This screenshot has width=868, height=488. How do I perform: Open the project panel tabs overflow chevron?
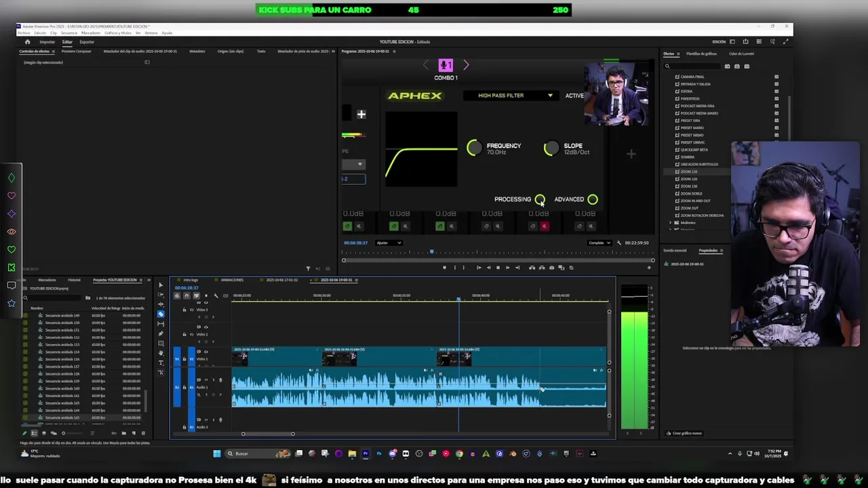(149, 280)
